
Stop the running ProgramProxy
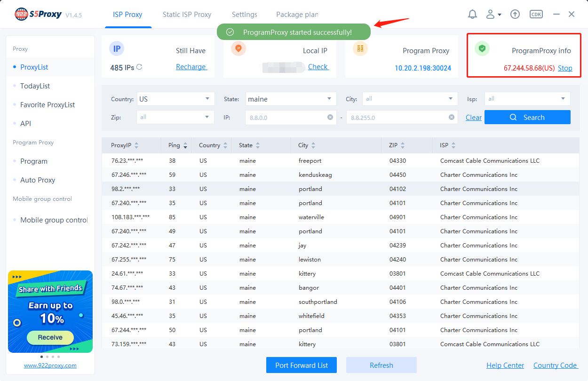[565, 68]
